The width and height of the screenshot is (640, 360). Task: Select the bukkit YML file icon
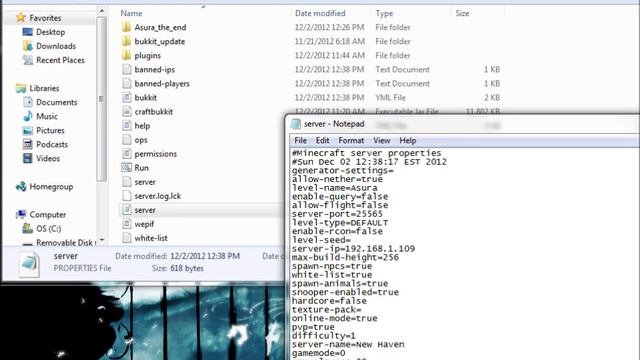coord(127,98)
